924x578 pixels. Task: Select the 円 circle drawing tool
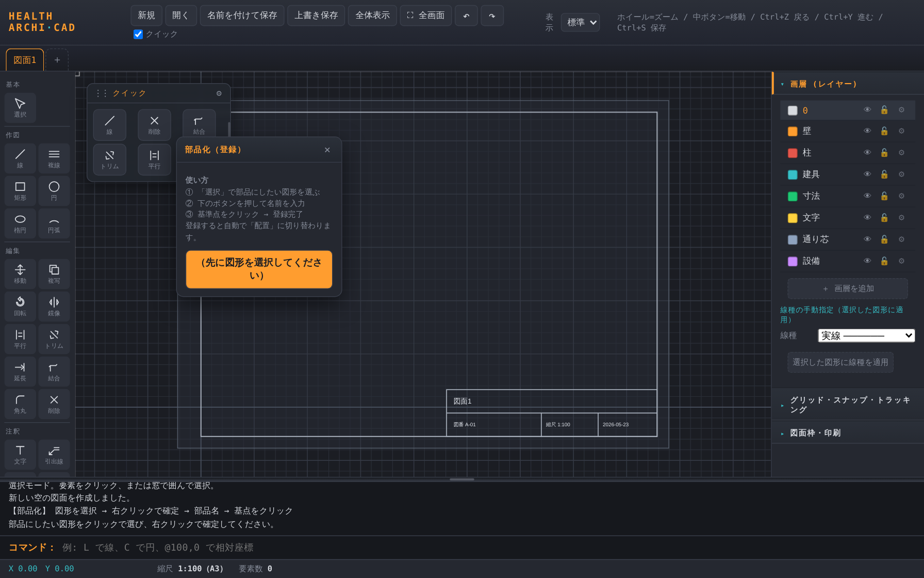tap(54, 191)
